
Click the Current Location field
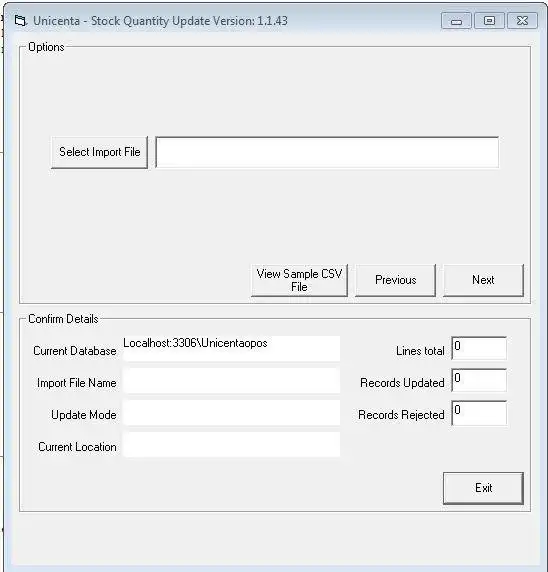tap(232, 444)
